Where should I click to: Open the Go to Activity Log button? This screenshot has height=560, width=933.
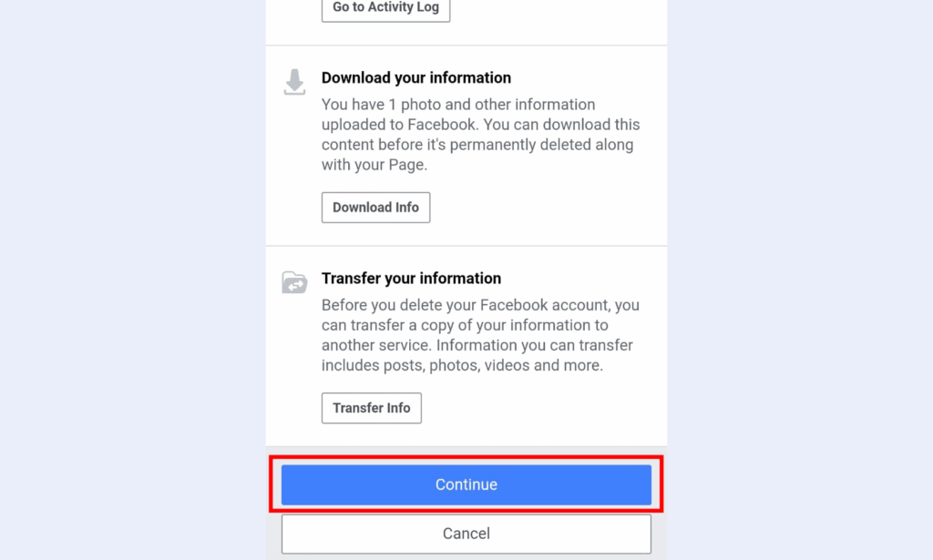click(385, 9)
